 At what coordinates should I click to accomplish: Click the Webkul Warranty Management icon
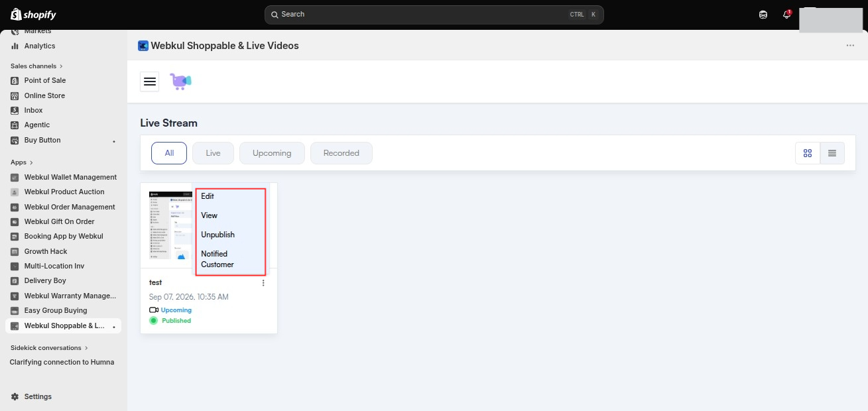15,296
